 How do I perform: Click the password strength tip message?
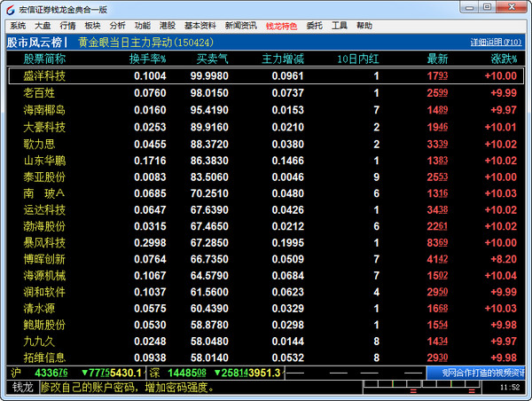coord(128,388)
